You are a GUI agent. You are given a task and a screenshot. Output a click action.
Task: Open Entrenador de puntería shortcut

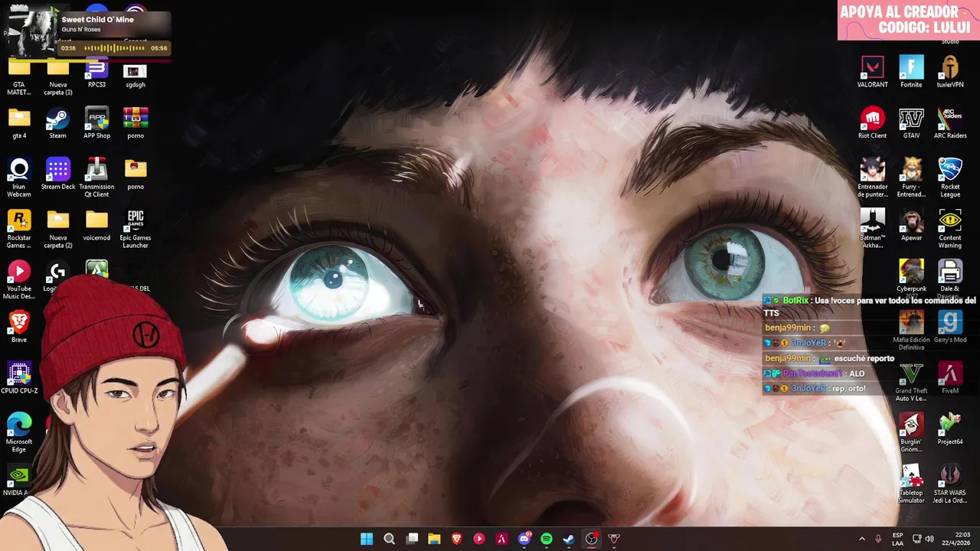[872, 178]
